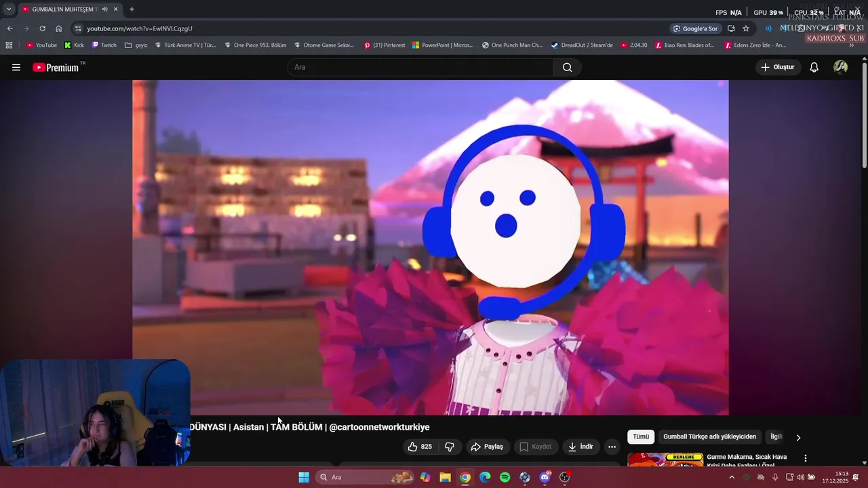Open the account avatar menu
The height and width of the screenshot is (488, 868).
coord(840,67)
